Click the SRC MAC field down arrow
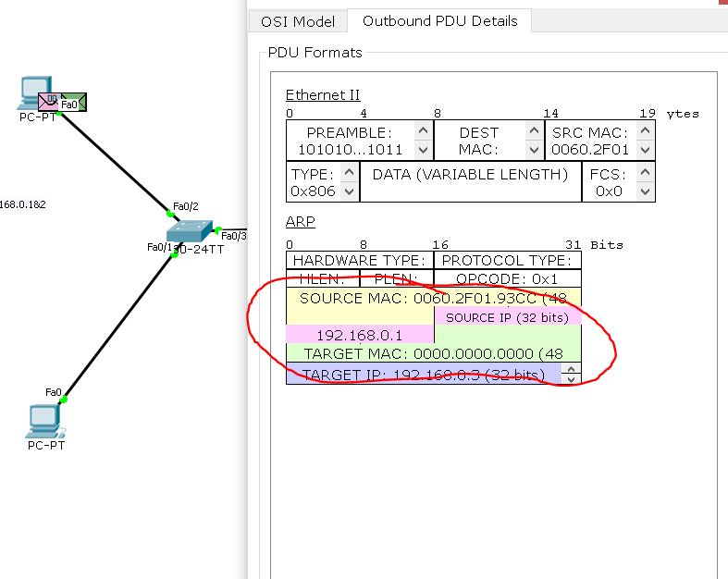This screenshot has height=579, width=728. [x=646, y=150]
